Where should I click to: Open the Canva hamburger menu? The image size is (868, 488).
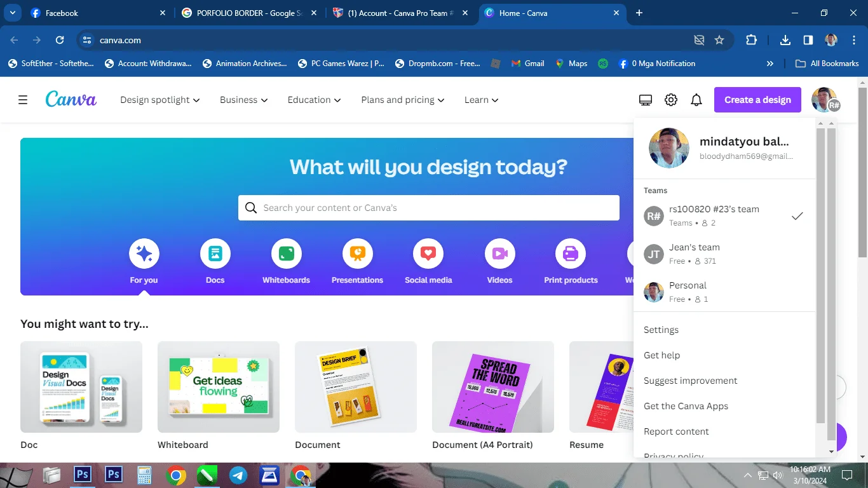[23, 100]
